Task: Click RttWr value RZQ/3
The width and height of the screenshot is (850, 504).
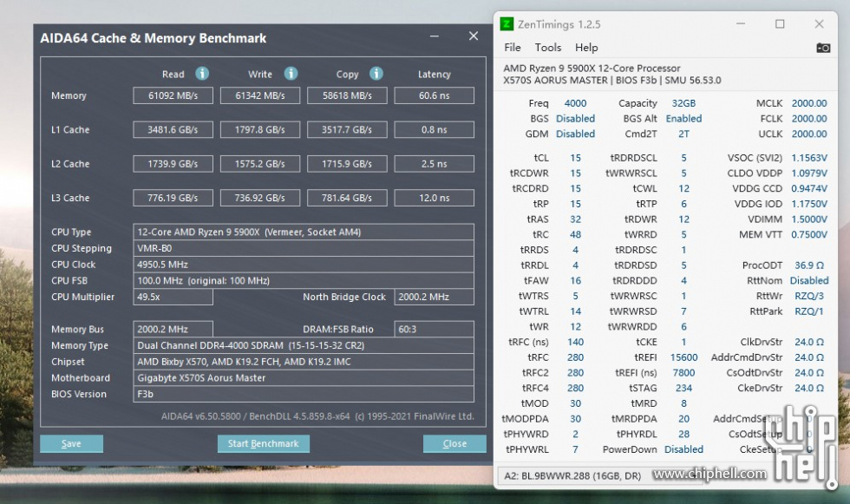Action: [808, 296]
